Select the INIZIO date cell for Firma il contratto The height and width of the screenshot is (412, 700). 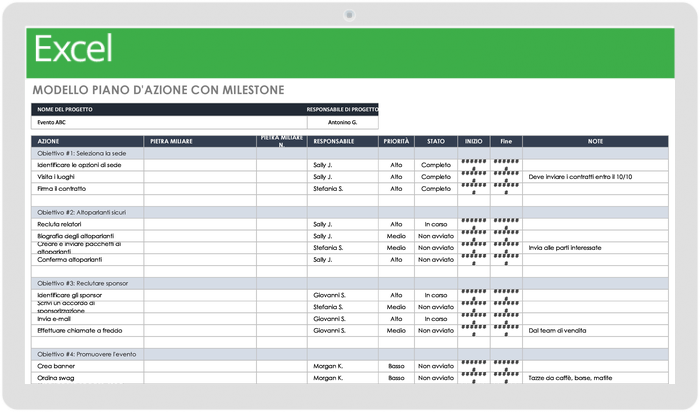coord(474,189)
